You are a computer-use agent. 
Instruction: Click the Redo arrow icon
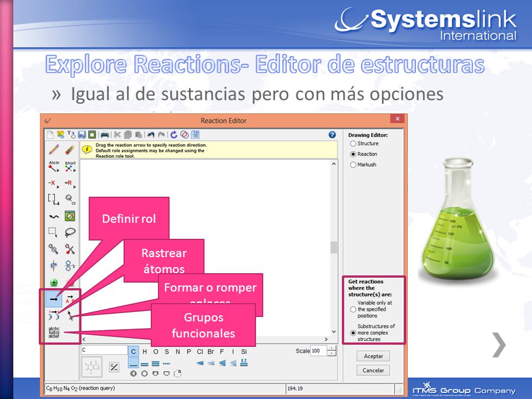(161, 135)
